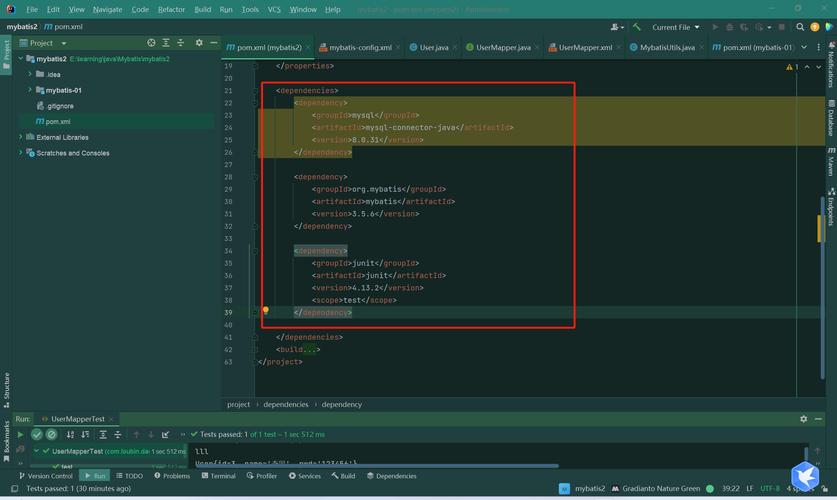Switch to the MybatisUtils.java tab
Screen dimensions: 837x500
point(667,47)
